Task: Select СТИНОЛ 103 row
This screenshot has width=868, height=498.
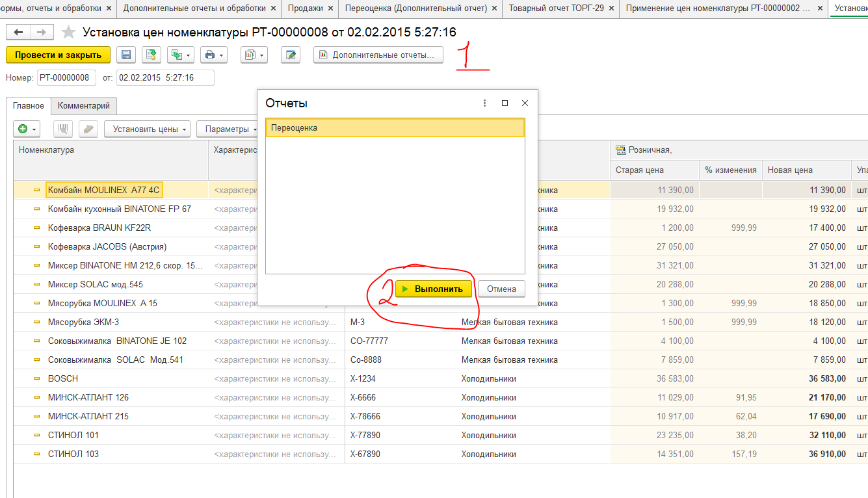Action: pos(73,454)
